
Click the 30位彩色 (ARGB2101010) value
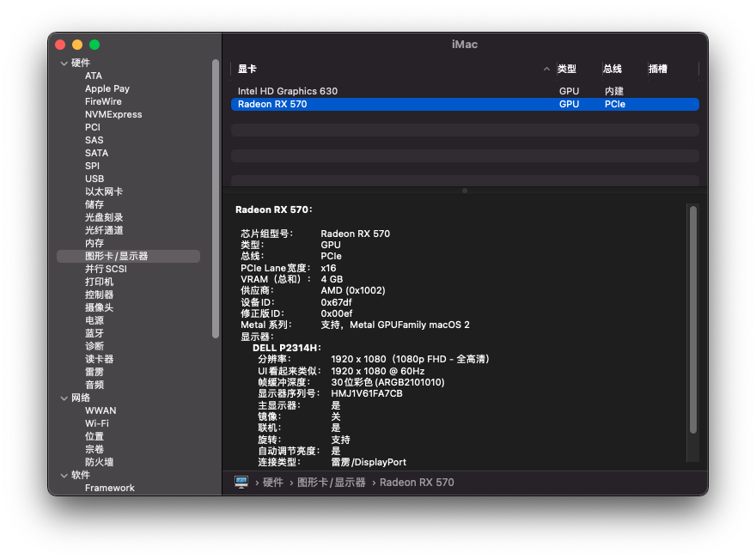pyautogui.click(x=387, y=382)
